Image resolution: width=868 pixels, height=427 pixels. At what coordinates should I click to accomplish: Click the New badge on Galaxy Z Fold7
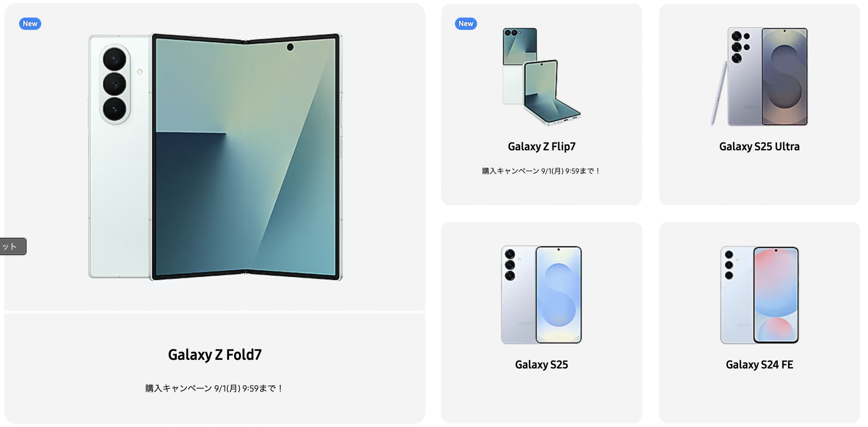(x=30, y=24)
